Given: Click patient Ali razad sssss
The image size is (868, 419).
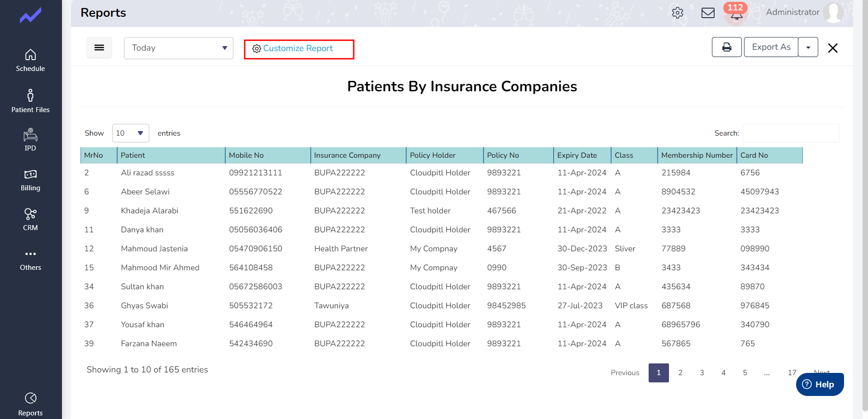Looking at the screenshot, I should [x=147, y=173].
